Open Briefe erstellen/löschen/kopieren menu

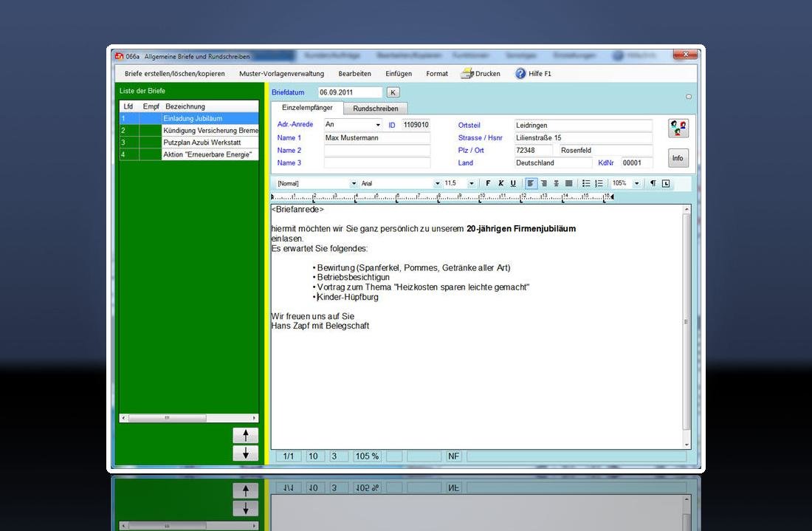click(174, 74)
